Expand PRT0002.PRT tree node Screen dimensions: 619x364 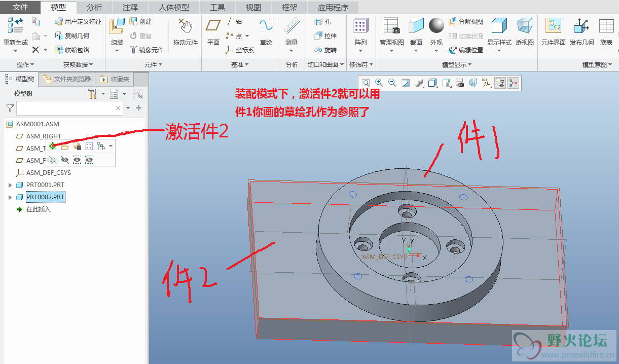tap(10, 197)
